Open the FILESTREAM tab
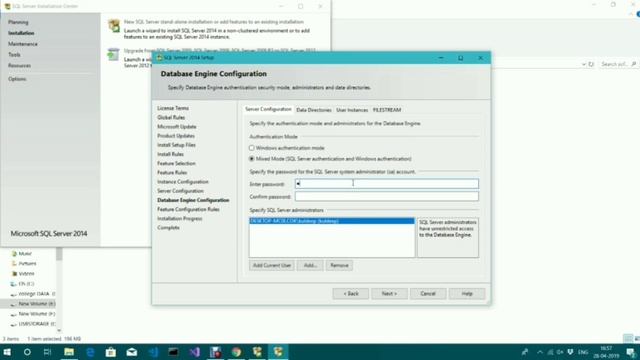Screen dimensions: 640x360 click(387, 110)
